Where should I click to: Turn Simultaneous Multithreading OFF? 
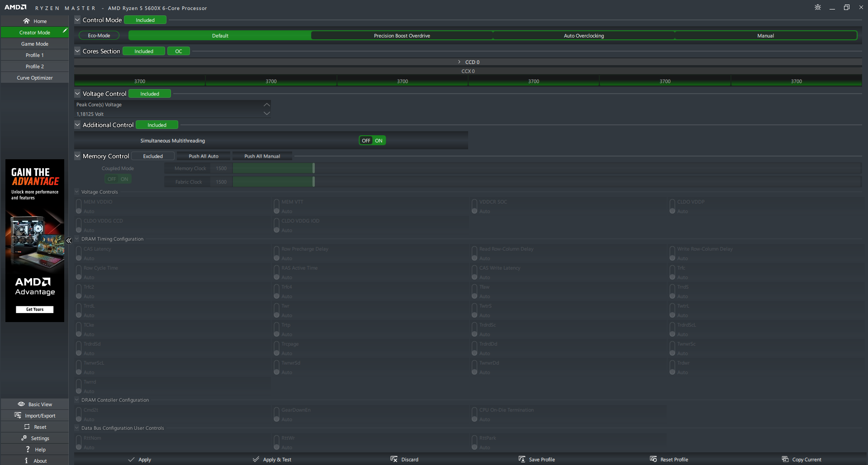[x=366, y=141]
